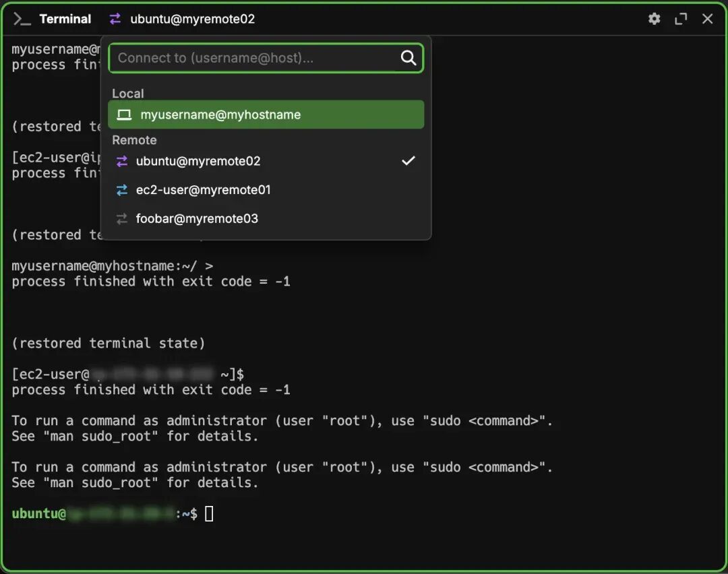Click the gray arrows icon beside foobar@myremote03
This screenshot has width=728, height=574.
[121, 218]
